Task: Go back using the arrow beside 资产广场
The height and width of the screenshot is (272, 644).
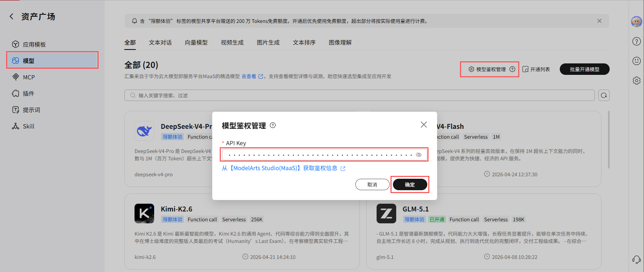Action: [x=11, y=16]
